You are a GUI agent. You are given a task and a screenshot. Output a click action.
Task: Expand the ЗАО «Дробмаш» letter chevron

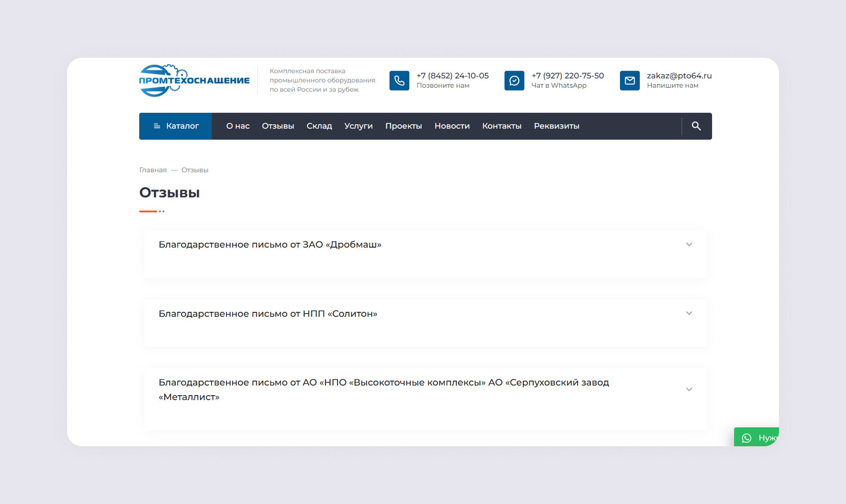click(689, 245)
